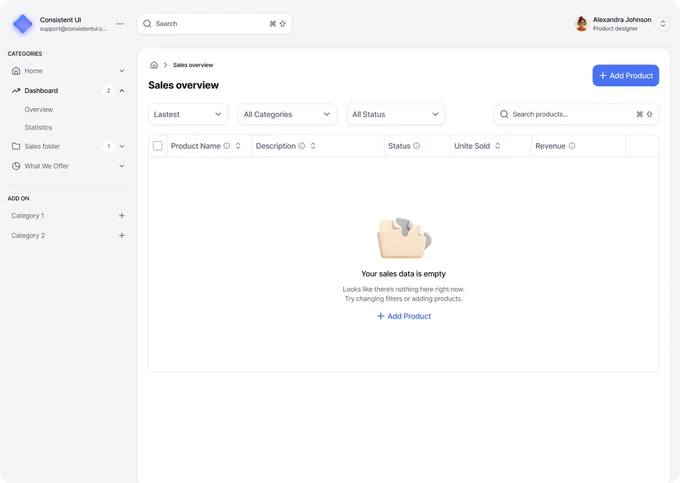
Task: Click the blue Add Product button
Action: click(625, 75)
